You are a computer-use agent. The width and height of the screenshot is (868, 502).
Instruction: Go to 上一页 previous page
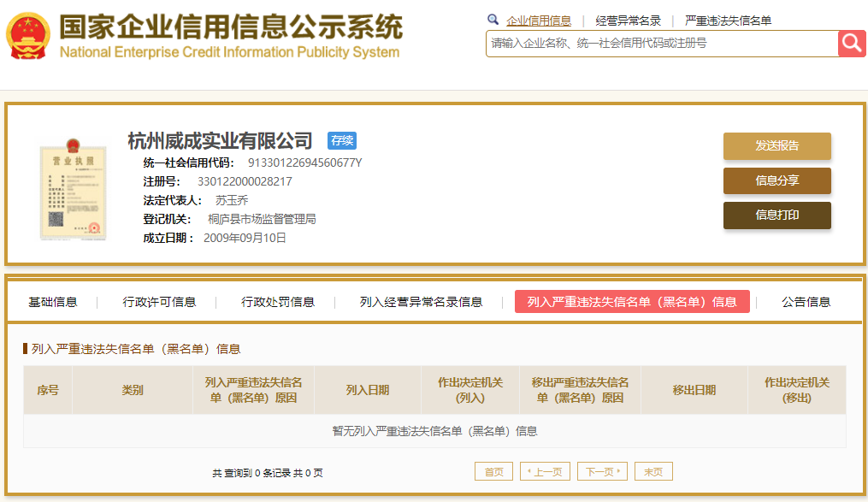546,471
